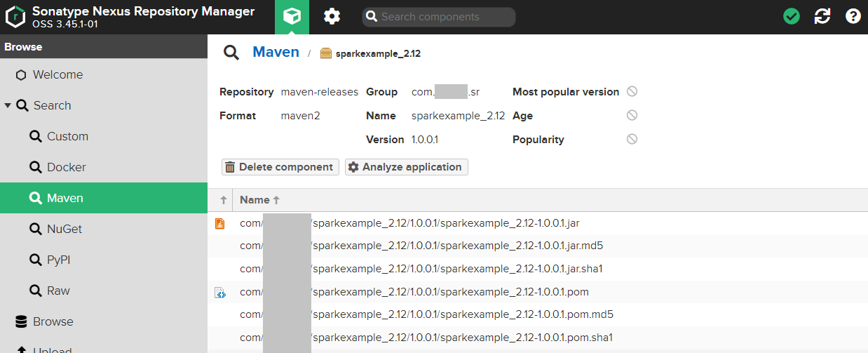Open Custom search in sidebar
The width and height of the screenshot is (868, 353).
coord(104,136)
